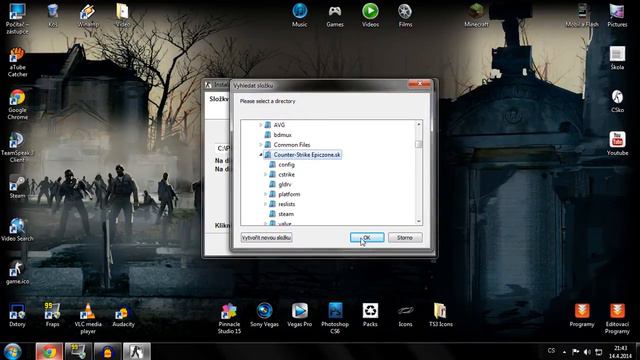Open the Počítač shortcut on desktop
The width and height of the screenshot is (640, 360).
point(17,18)
